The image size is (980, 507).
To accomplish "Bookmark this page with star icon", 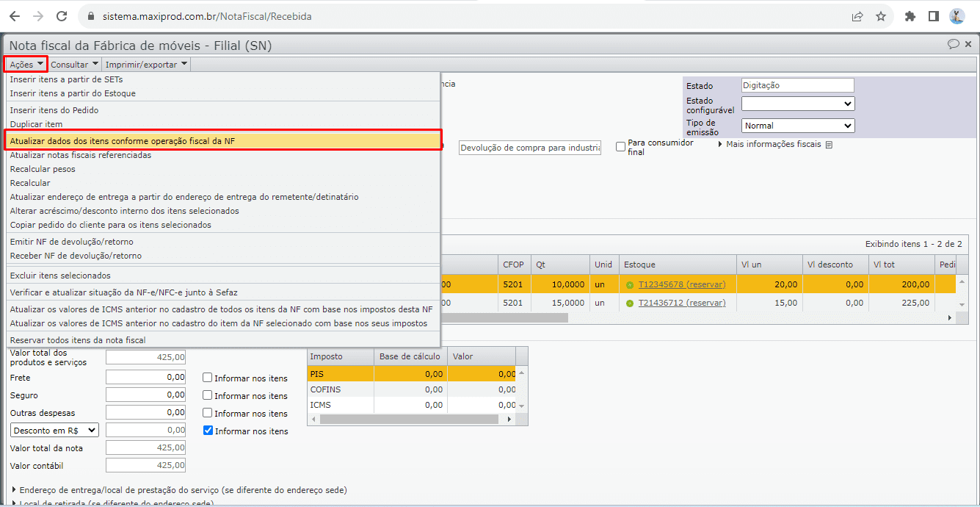I will (881, 16).
